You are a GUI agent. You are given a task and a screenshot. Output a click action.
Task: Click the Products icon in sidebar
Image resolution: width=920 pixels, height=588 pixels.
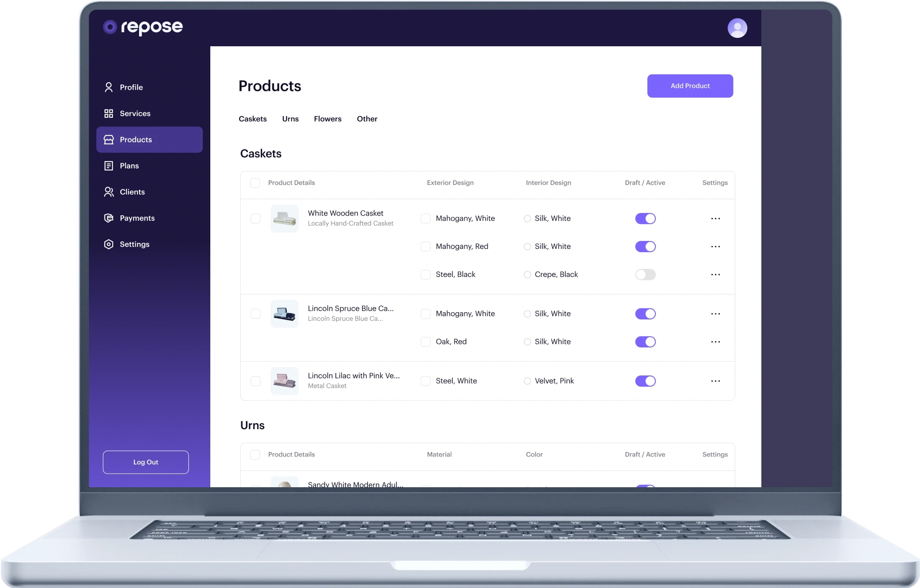pos(109,139)
